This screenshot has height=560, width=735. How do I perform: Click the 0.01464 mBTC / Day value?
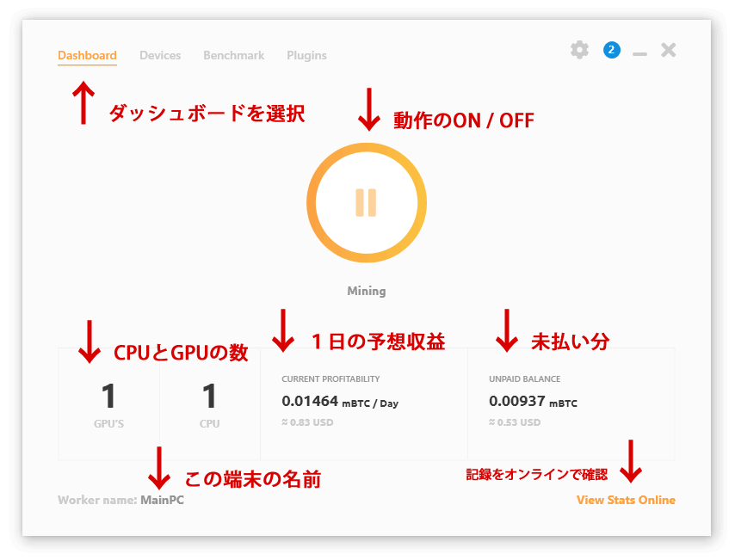(x=340, y=402)
